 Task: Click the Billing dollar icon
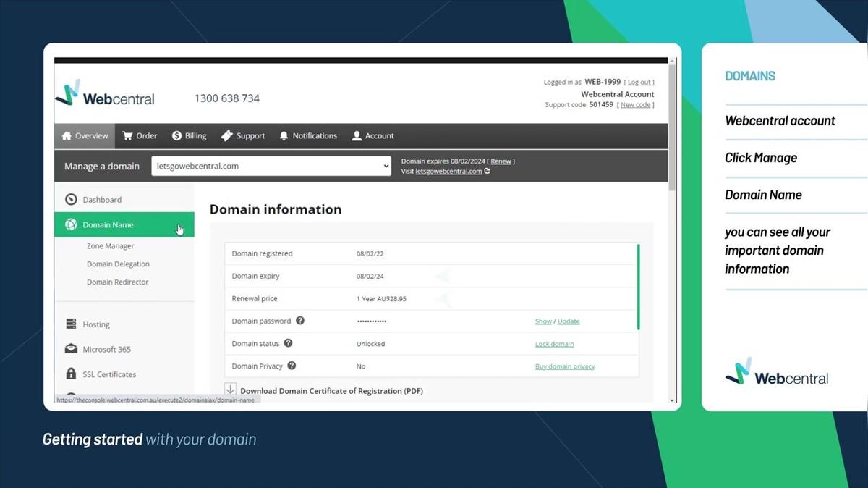coord(176,135)
